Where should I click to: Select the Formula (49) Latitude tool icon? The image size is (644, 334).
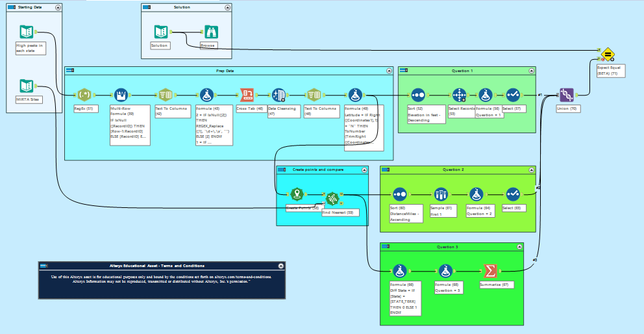(355, 95)
